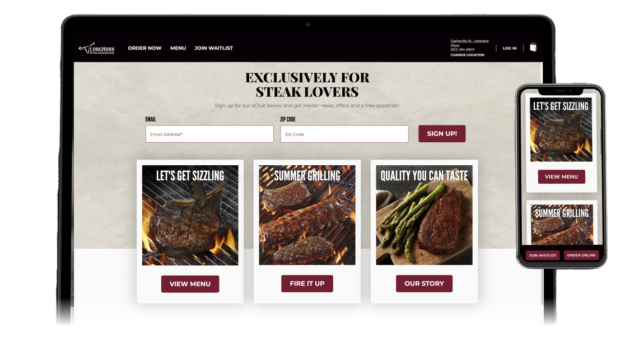Tap Order Online button on phone
625x364 pixels.
point(581,255)
